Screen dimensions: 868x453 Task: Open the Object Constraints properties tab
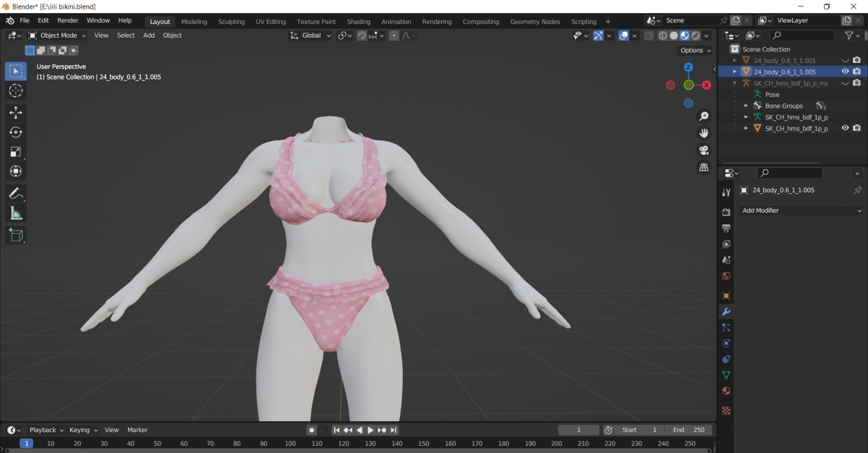click(726, 360)
